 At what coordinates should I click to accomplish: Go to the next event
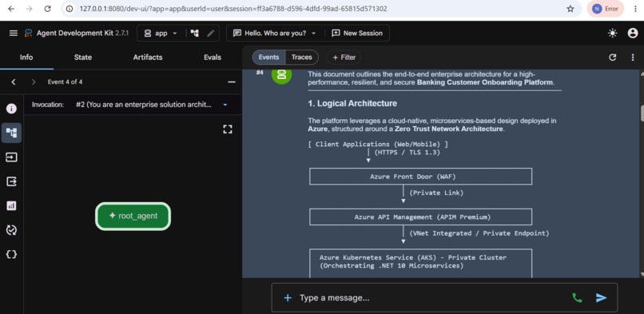pos(34,82)
